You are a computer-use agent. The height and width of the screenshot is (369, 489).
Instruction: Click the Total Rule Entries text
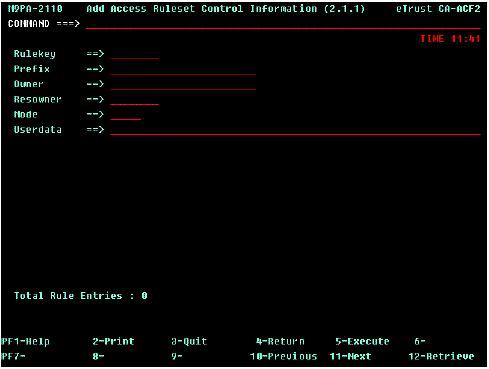pos(81,296)
